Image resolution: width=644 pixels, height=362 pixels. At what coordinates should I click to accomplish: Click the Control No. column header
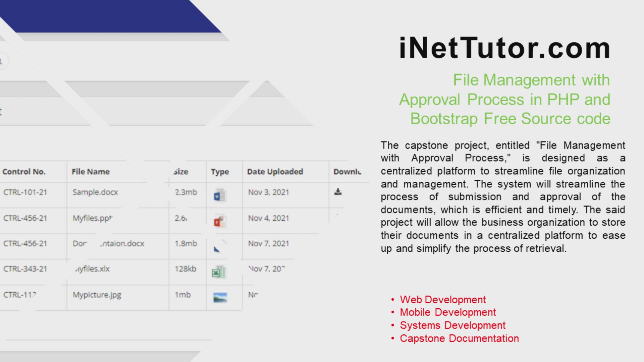[24, 172]
